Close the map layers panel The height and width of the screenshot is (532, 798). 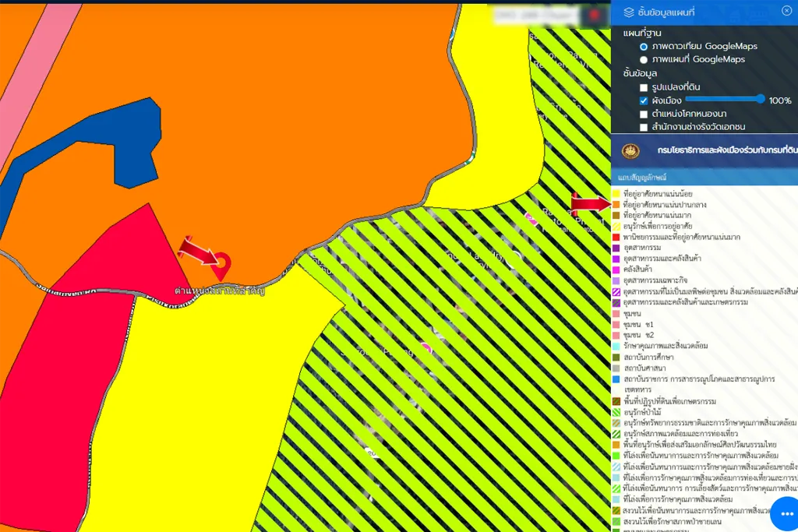click(x=786, y=11)
